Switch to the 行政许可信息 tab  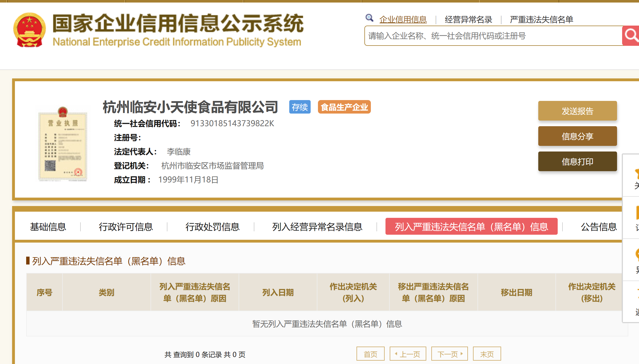point(125,227)
